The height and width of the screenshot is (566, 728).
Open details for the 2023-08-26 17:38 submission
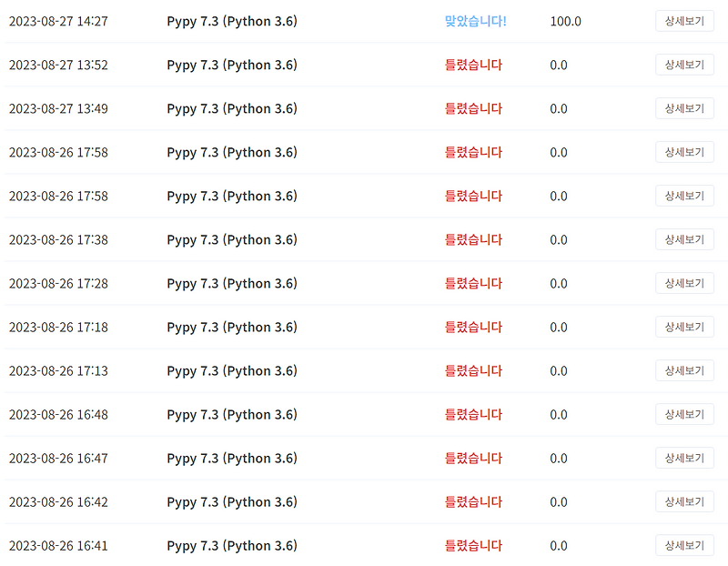click(684, 239)
